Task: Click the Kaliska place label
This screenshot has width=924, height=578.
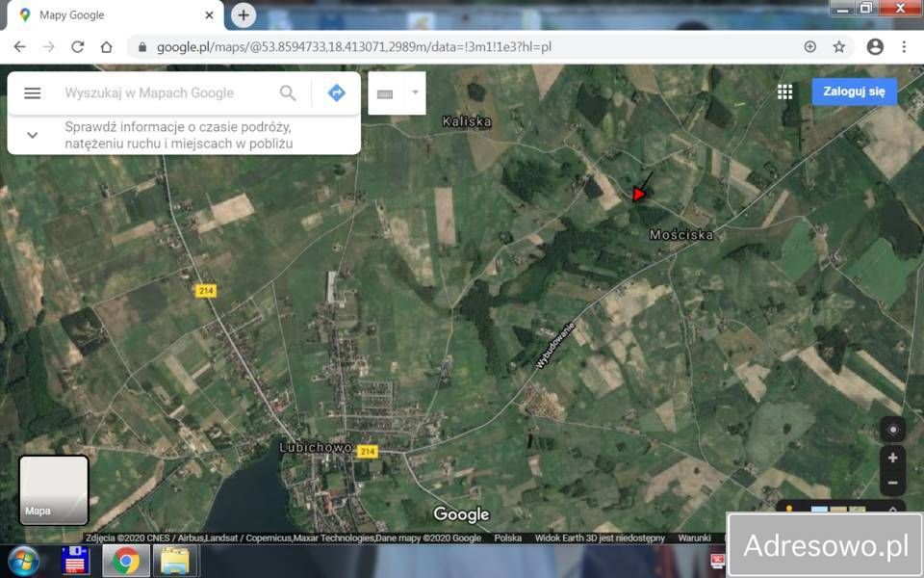Action: 467,121
